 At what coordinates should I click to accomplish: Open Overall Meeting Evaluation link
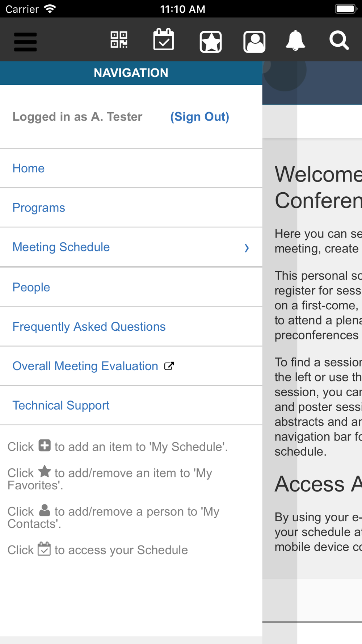coord(85,366)
